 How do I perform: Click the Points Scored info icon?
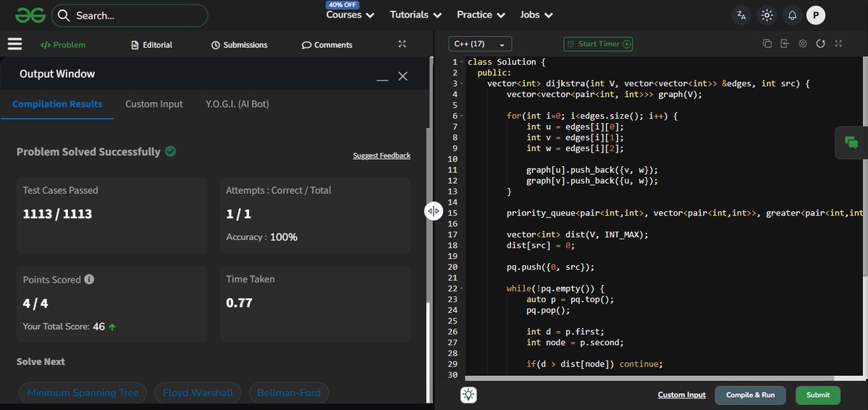[89, 279]
